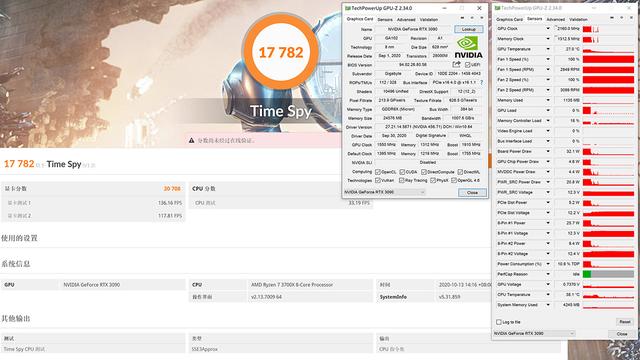Click the warning triangle icon under Time Spy
Screen dimensions: 640x360
click(191, 140)
